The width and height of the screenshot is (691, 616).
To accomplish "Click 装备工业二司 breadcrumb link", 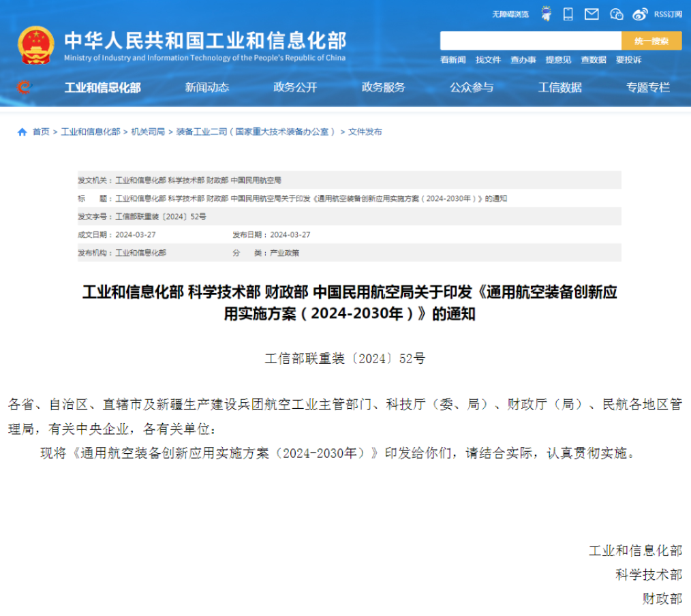I will tap(256, 132).
